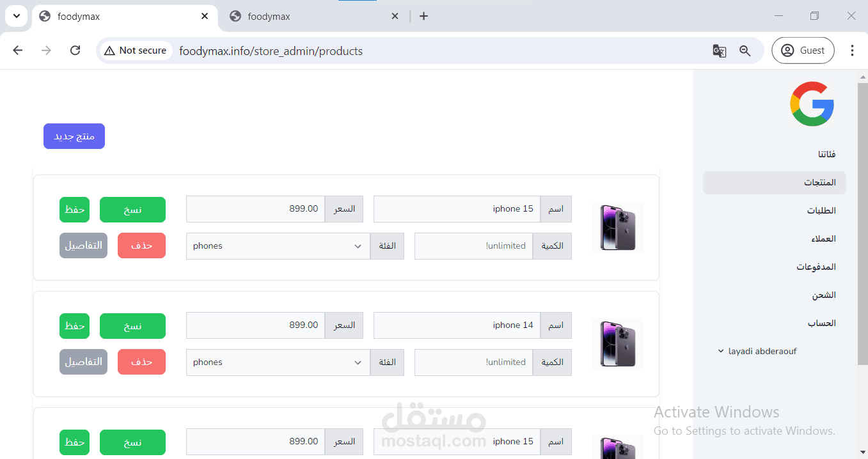Click product thumbnail of first iphone 15 card

(617, 228)
